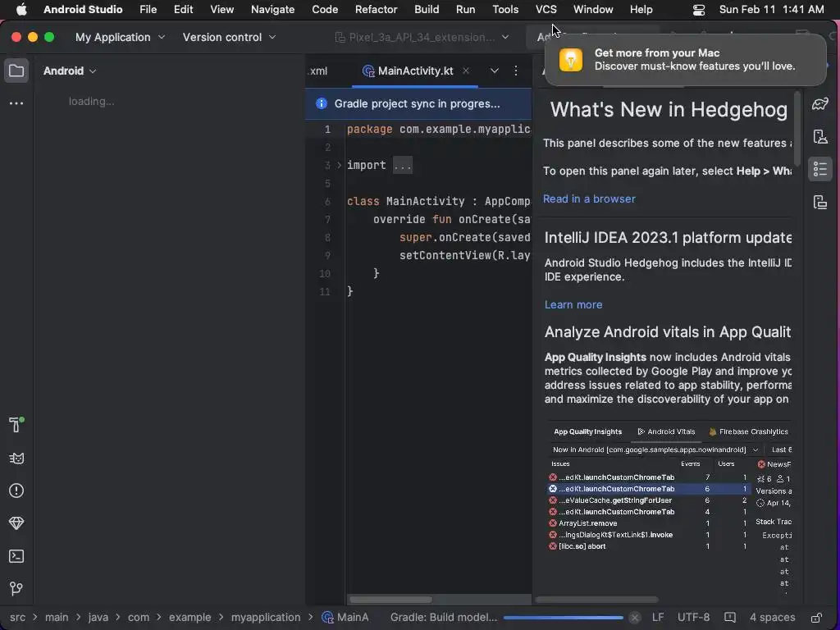Click the editor horizontal scrollbar
The width and height of the screenshot is (840, 630).
[390, 600]
